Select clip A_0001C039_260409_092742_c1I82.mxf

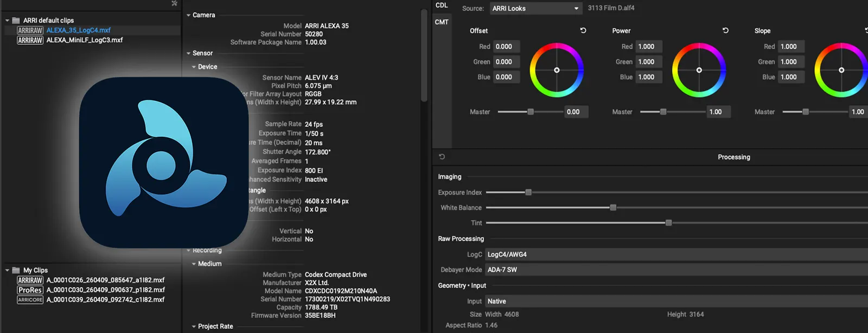click(x=105, y=300)
